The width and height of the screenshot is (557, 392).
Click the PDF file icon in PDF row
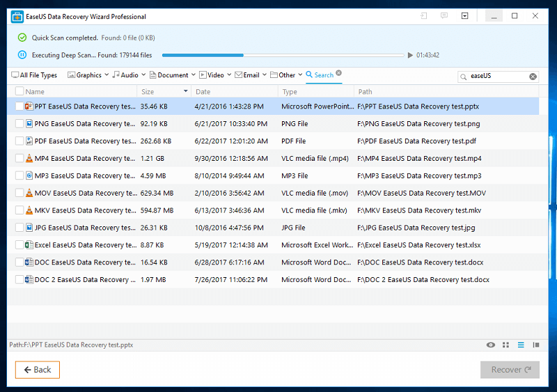point(29,141)
